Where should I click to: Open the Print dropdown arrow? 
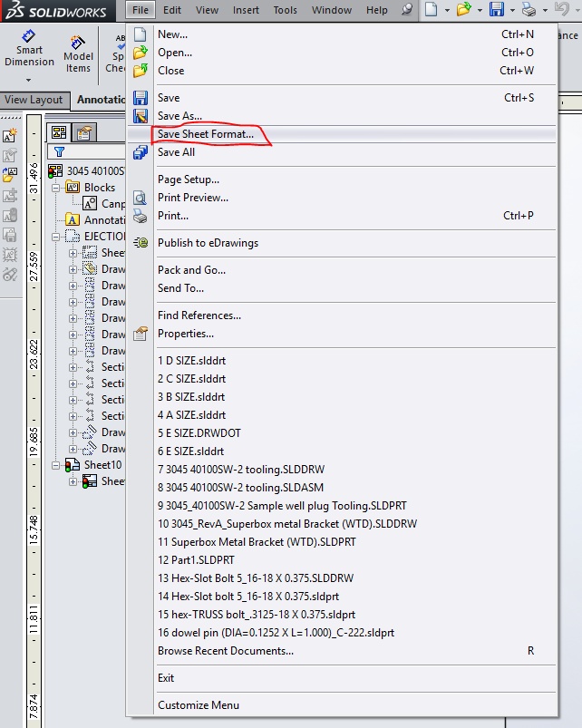click(545, 10)
